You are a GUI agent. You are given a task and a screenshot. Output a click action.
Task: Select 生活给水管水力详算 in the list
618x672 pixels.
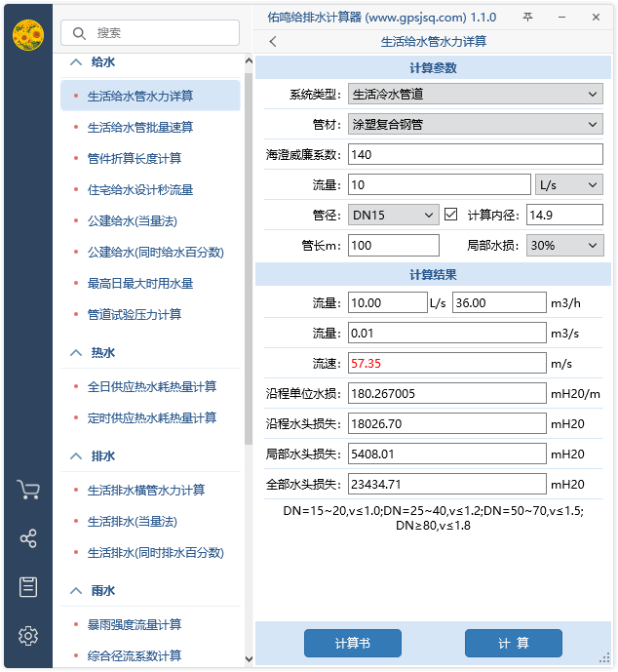point(150,96)
